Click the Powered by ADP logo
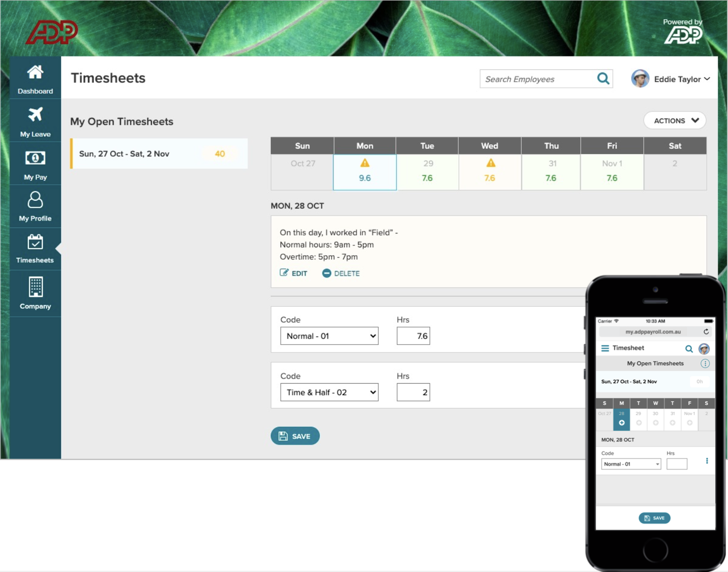Image resolution: width=728 pixels, height=572 pixels. coord(683,31)
